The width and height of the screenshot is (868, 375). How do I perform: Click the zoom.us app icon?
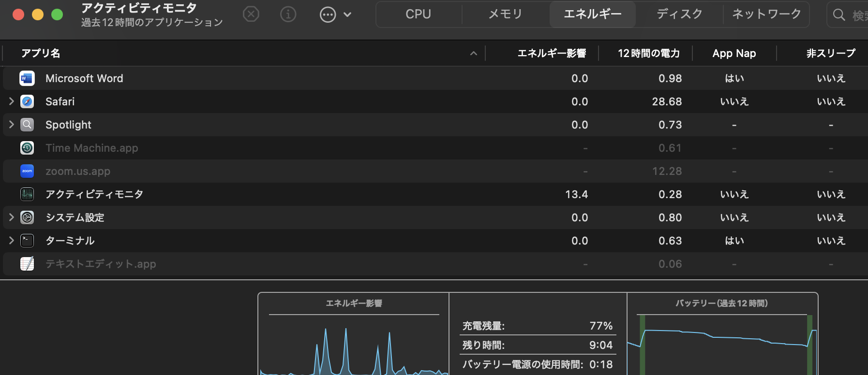coord(27,171)
